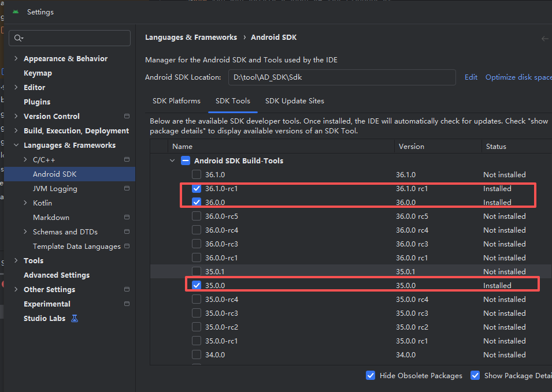
Task: Expand Build, Execution, Deployment chevron
Action: click(16, 130)
